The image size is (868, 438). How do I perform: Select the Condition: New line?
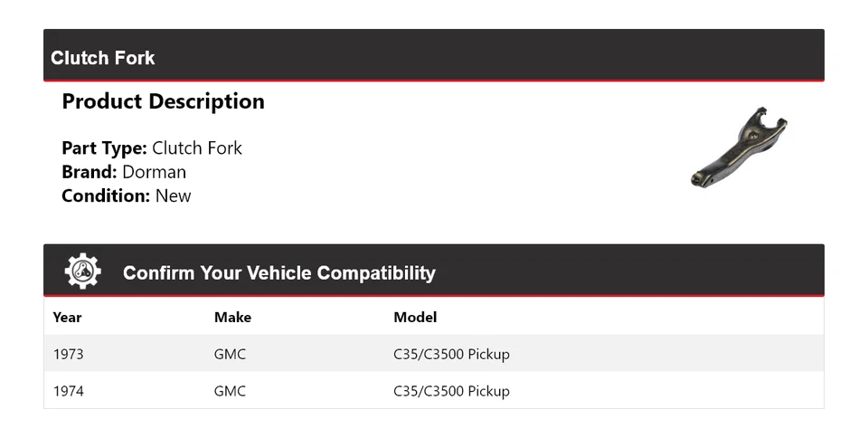coord(127,195)
